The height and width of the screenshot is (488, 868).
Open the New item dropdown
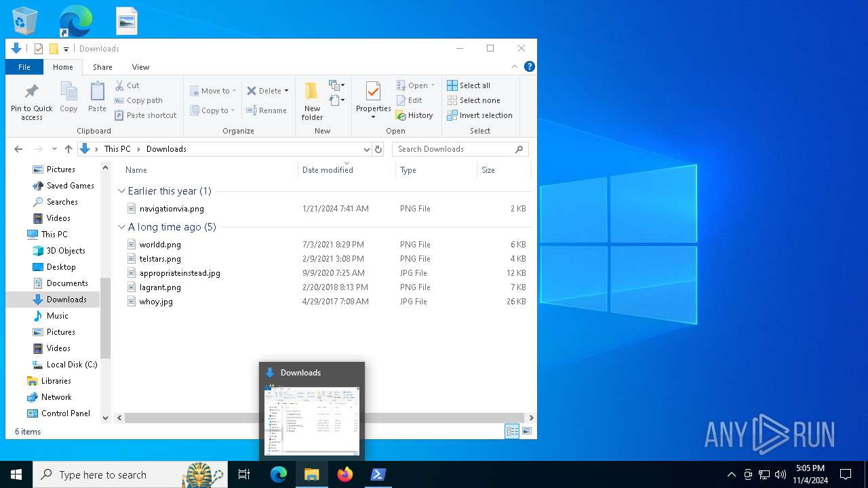point(337,85)
